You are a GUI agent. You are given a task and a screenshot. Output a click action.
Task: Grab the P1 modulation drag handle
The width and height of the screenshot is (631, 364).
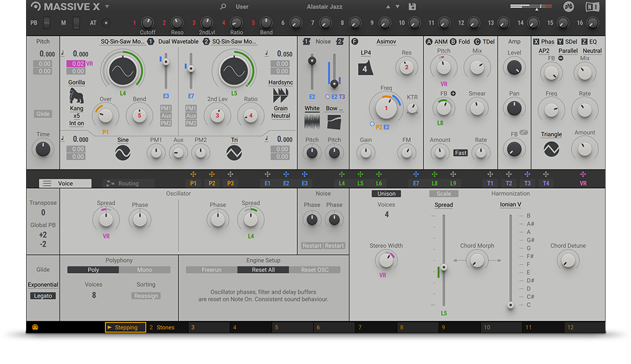coord(193,174)
